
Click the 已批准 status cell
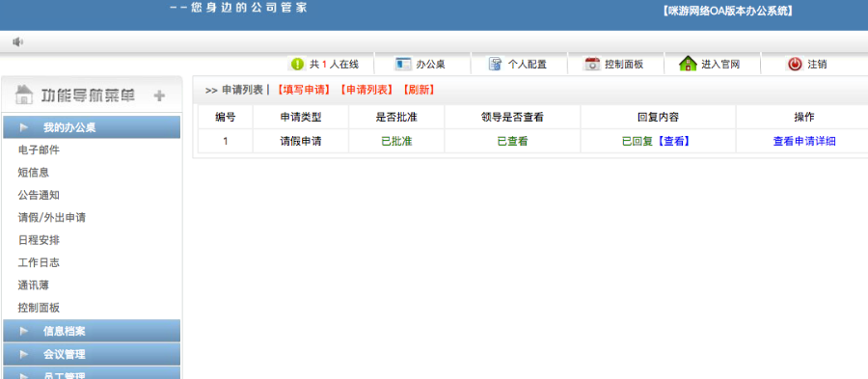tap(396, 141)
